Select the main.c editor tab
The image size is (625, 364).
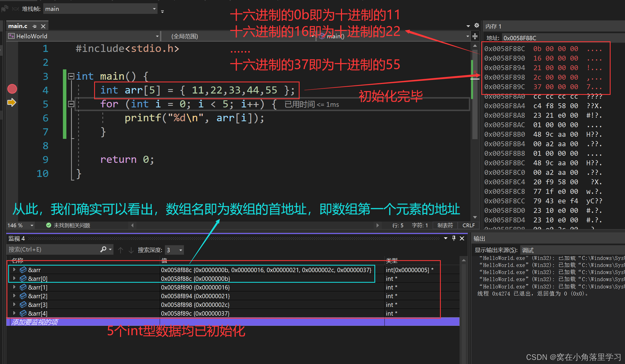pos(18,26)
